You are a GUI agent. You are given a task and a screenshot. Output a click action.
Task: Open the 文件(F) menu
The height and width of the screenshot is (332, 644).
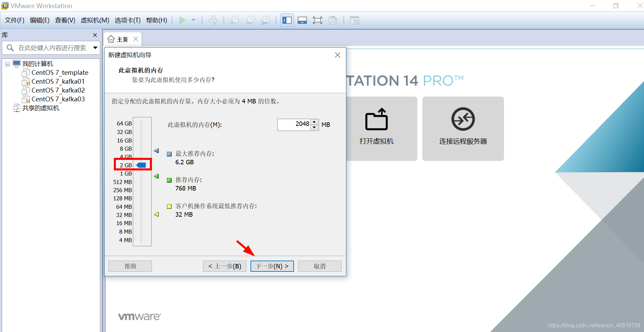[x=15, y=20]
